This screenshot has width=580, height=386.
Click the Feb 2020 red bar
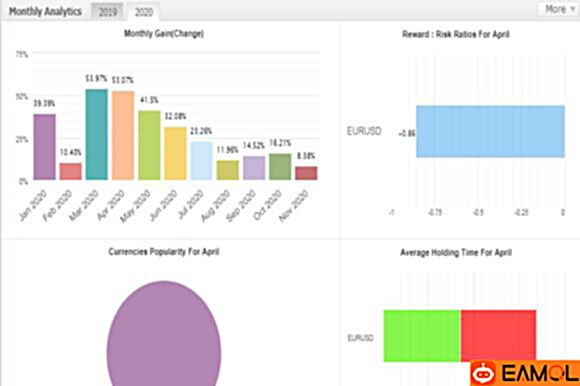click(x=71, y=172)
